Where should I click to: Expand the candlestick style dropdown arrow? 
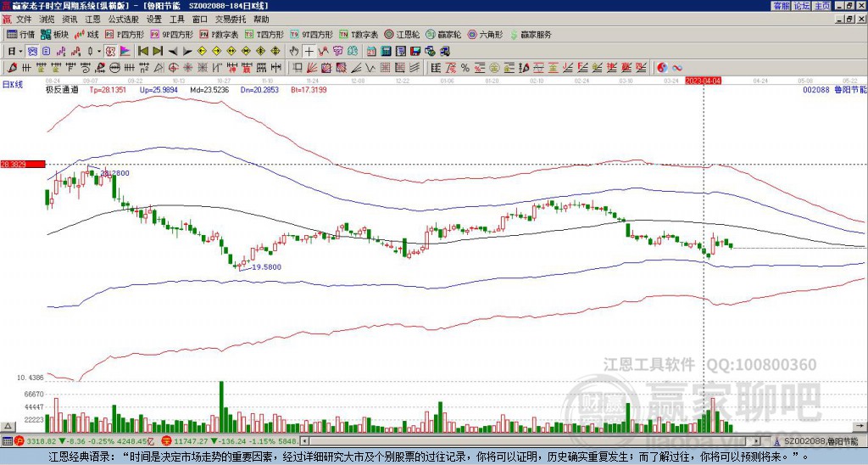pos(99,52)
